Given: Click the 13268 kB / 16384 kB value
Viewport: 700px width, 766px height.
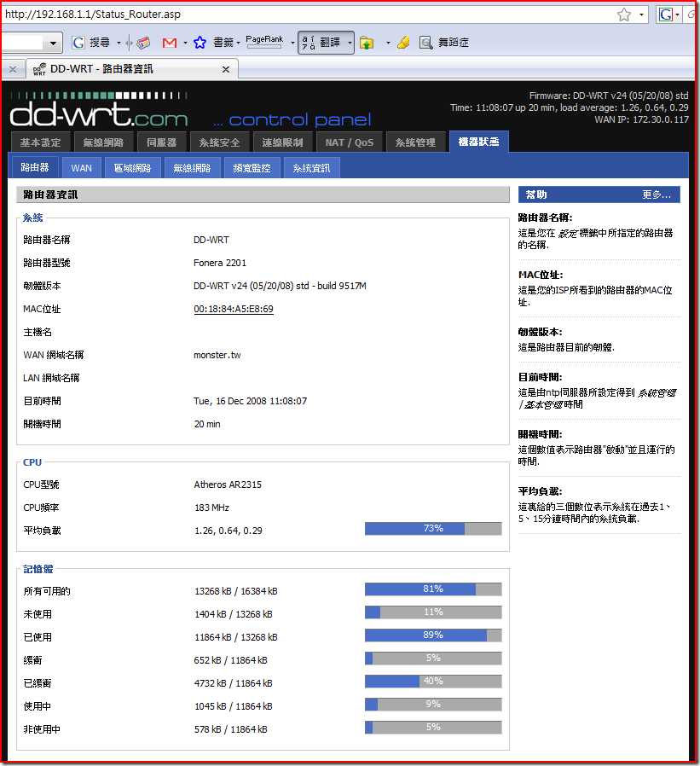Looking at the screenshot, I should point(236,591).
